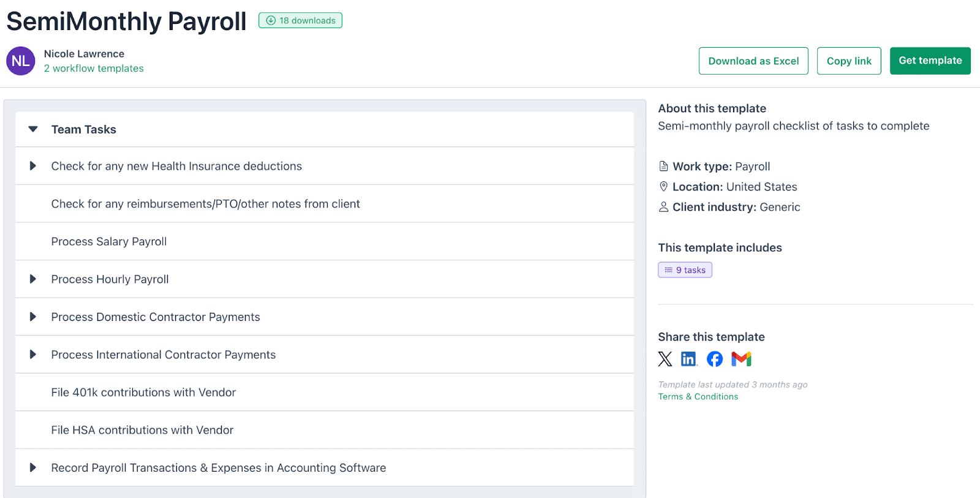980x498 pixels.
Task: Click the list icon in the 9 tasks badge
Action: tap(669, 270)
